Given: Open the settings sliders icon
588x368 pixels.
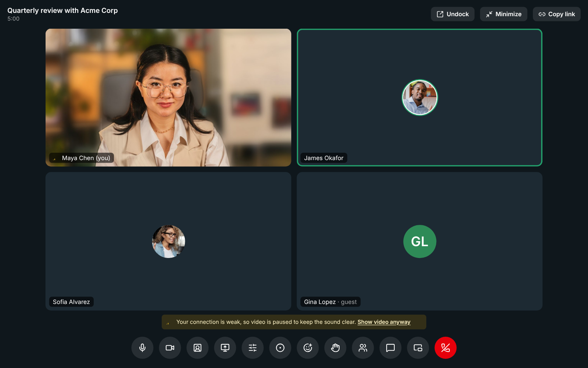Looking at the screenshot, I should 252,348.
